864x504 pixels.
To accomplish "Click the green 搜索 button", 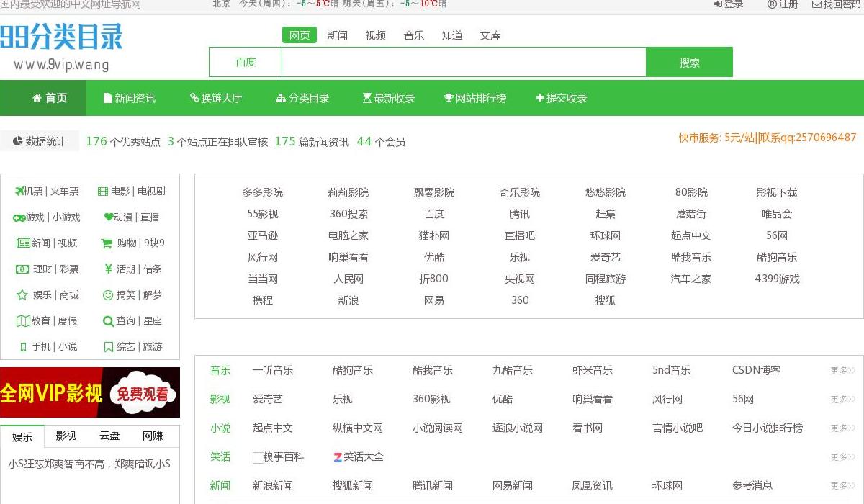I will click(689, 62).
